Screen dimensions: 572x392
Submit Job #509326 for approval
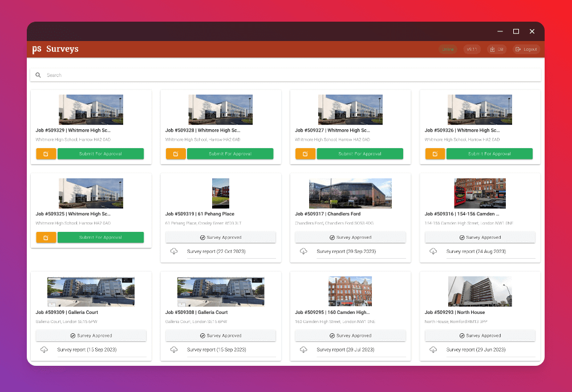pos(489,154)
